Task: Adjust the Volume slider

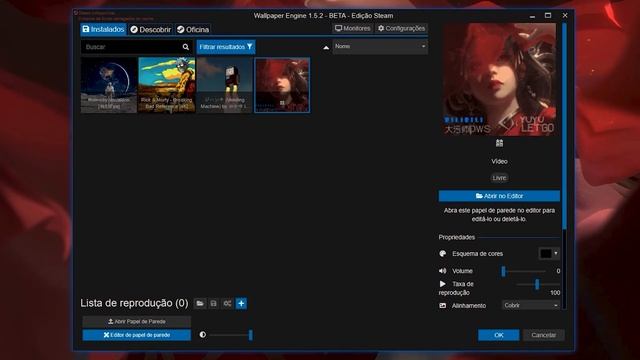Action: [524, 271]
